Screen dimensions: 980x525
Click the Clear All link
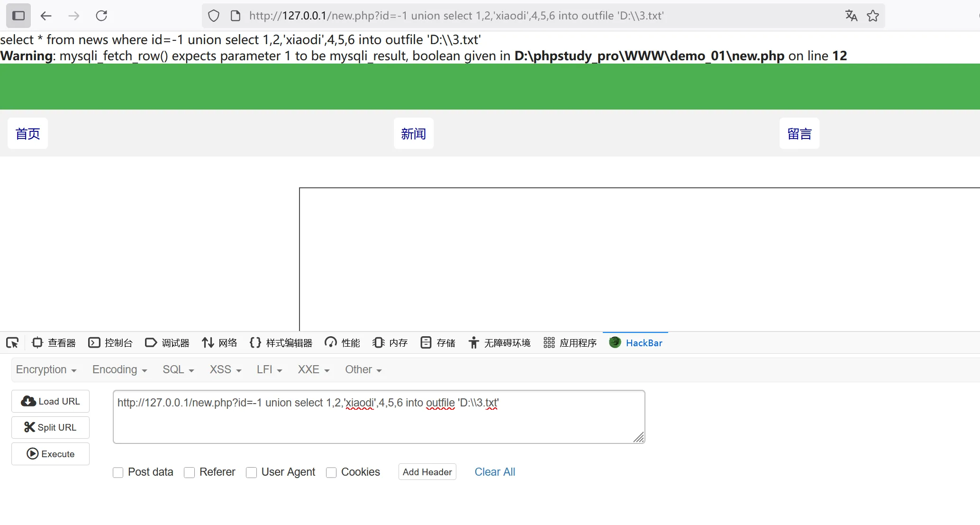pyautogui.click(x=495, y=472)
